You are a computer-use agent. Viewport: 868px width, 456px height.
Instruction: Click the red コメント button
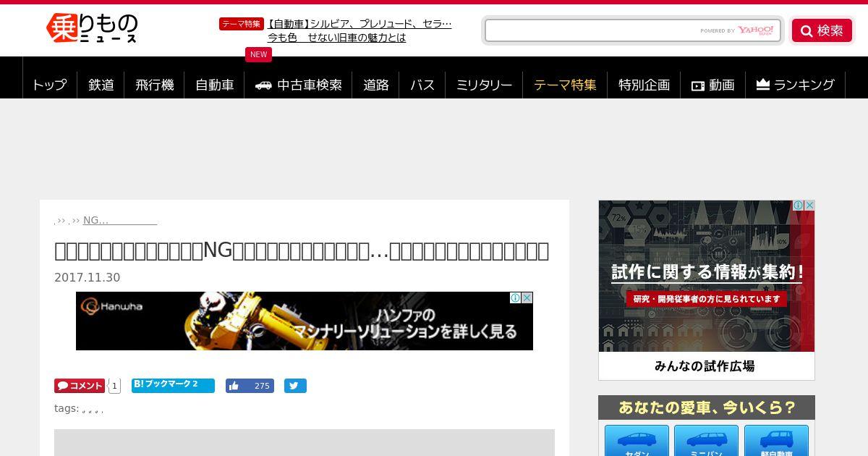(x=80, y=386)
